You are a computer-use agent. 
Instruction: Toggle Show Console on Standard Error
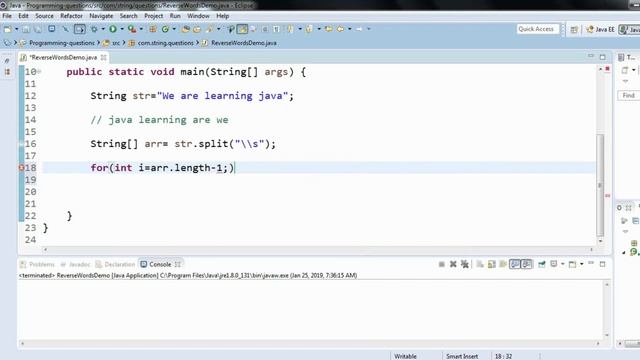[x=527, y=264]
